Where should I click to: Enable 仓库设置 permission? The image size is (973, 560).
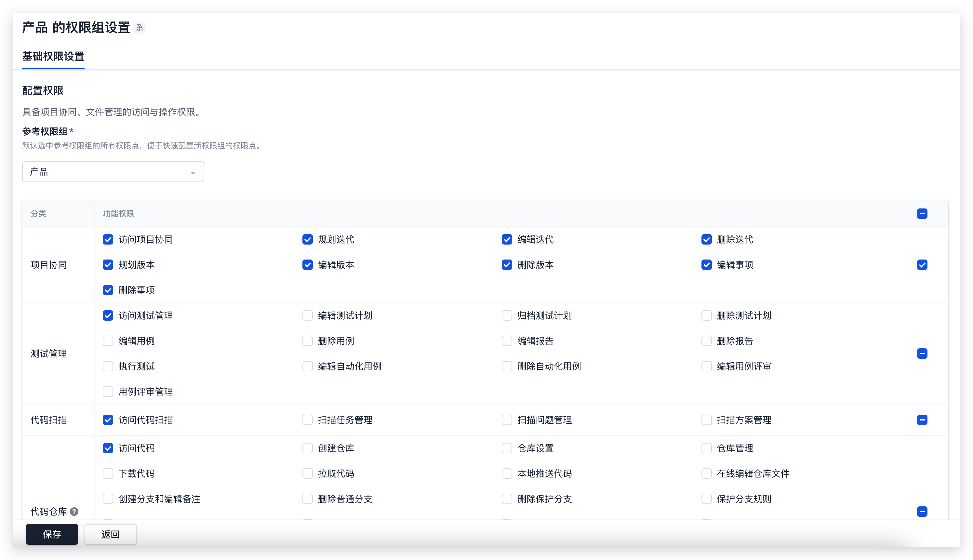507,448
